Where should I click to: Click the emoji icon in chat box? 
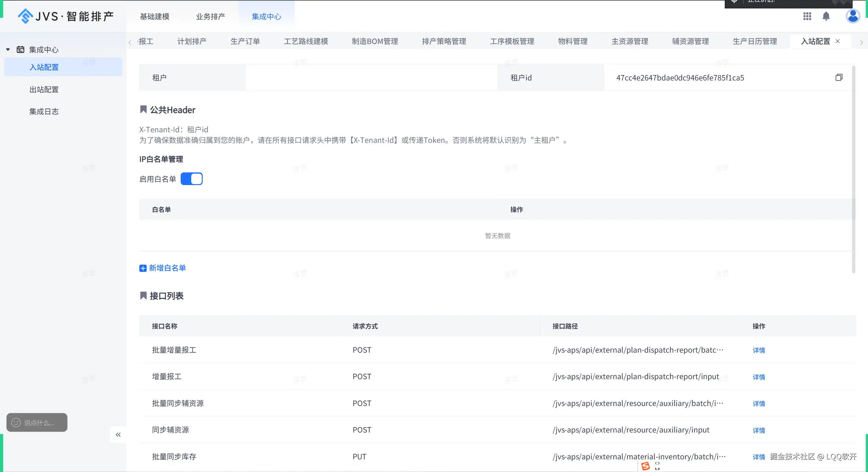(16, 423)
